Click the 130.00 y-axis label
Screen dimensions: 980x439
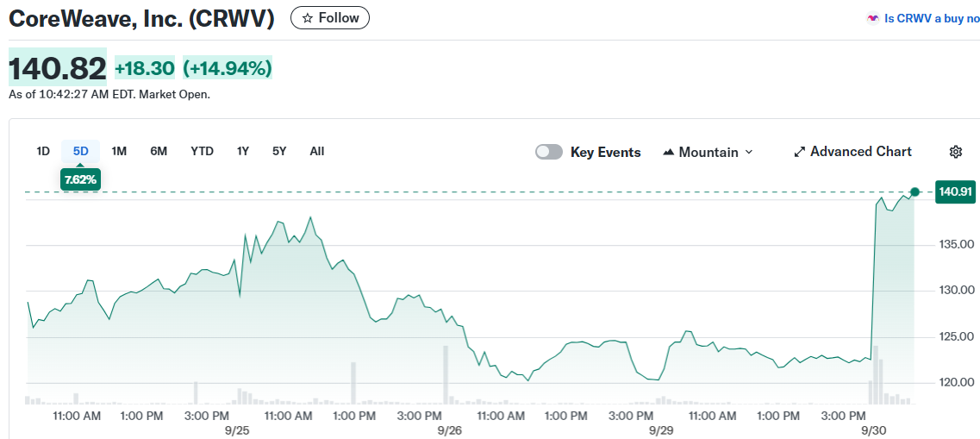(x=956, y=290)
